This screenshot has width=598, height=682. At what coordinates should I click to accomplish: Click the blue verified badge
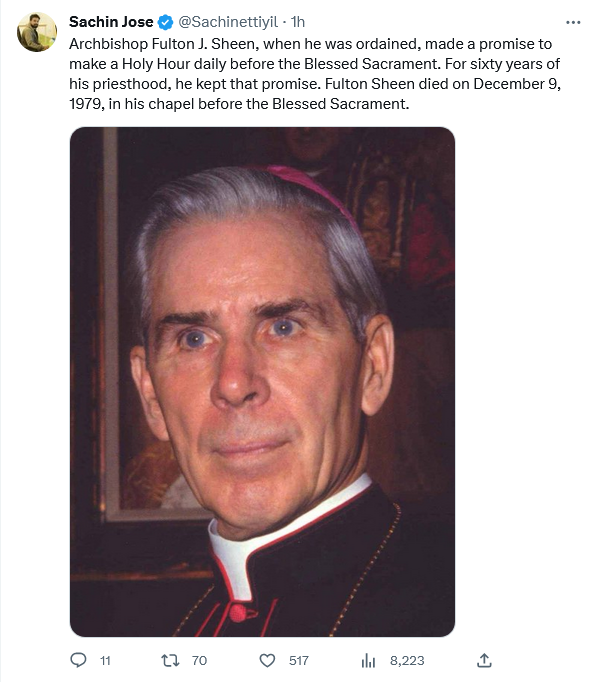165,22
